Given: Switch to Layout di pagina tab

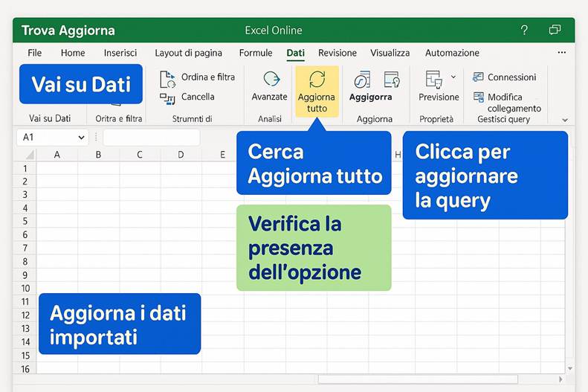Looking at the screenshot, I should pos(188,53).
